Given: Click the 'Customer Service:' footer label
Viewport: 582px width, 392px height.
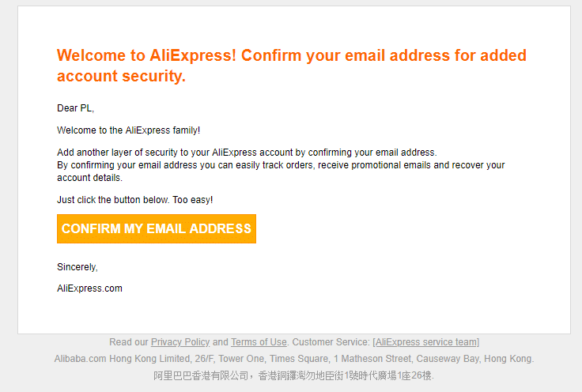Looking at the screenshot, I should click(x=331, y=342).
